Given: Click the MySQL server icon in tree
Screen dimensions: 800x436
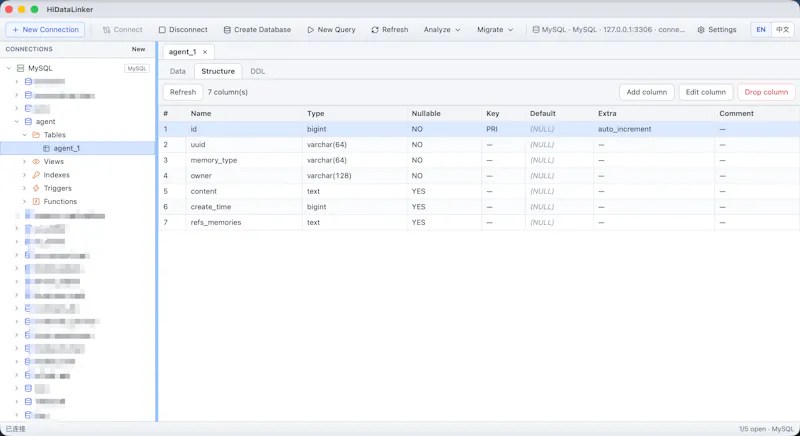Looking at the screenshot, I should [20, 68].
